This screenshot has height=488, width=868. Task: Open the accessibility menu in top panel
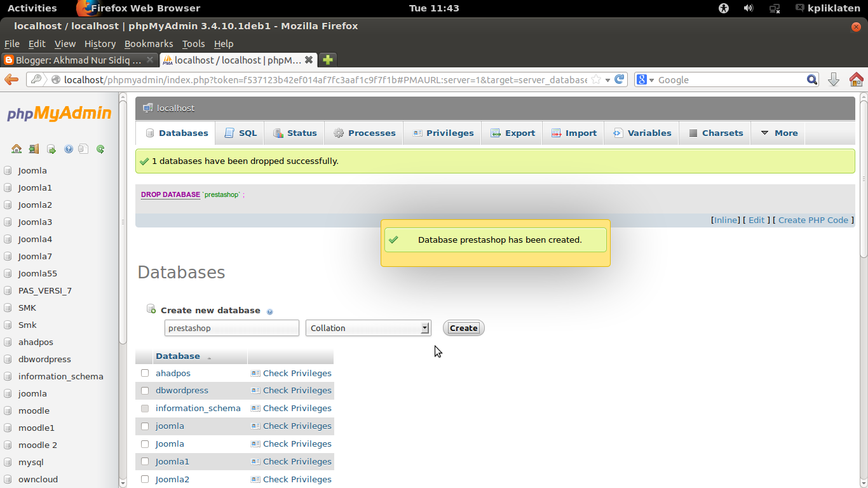click(723, 8)
